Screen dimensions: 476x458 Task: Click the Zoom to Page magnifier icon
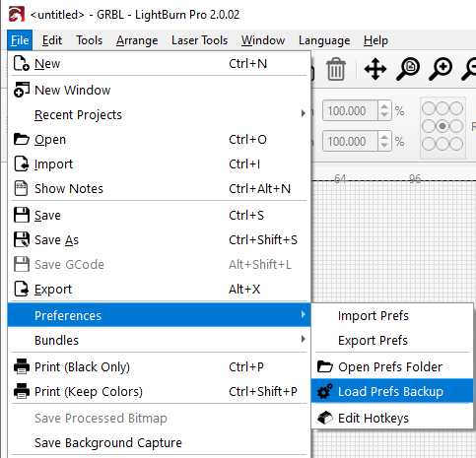coord(408,69)
